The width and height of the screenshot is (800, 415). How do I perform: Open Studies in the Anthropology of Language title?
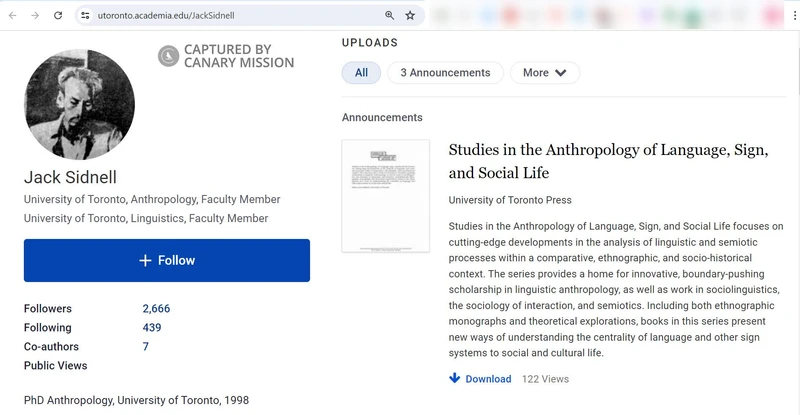point(608,161)
